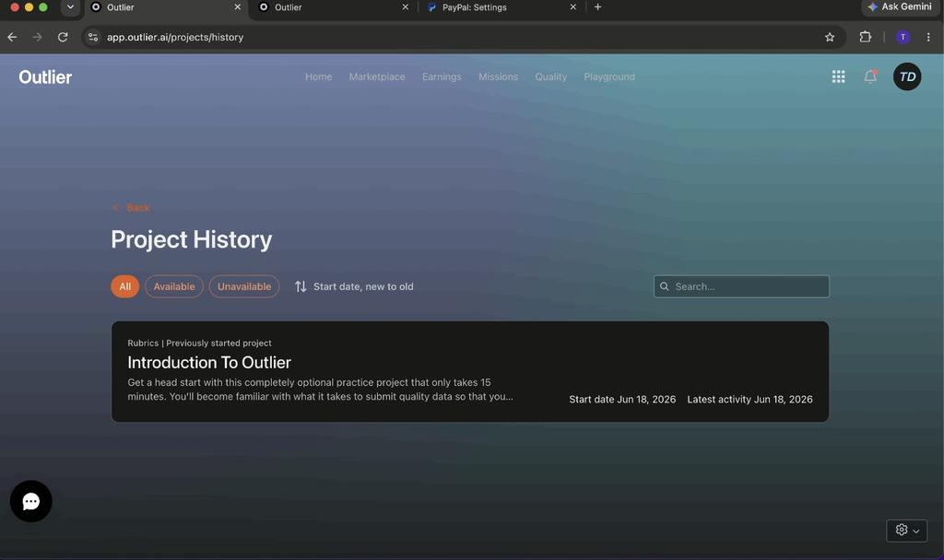Screen dimensions: 944x560
Task: Open browser extensions puzzle icon
Action: (x=865, y=37)
